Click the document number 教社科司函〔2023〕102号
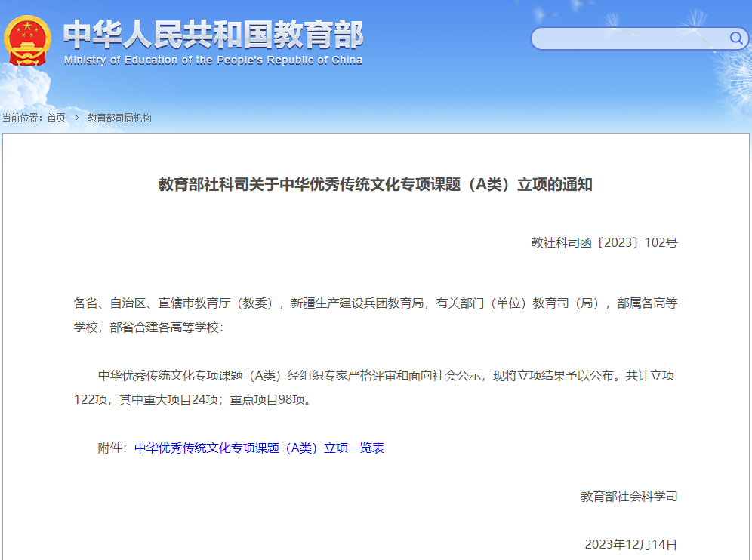The height and width of the screenshot is (560, 752). [x=604, y=243]
